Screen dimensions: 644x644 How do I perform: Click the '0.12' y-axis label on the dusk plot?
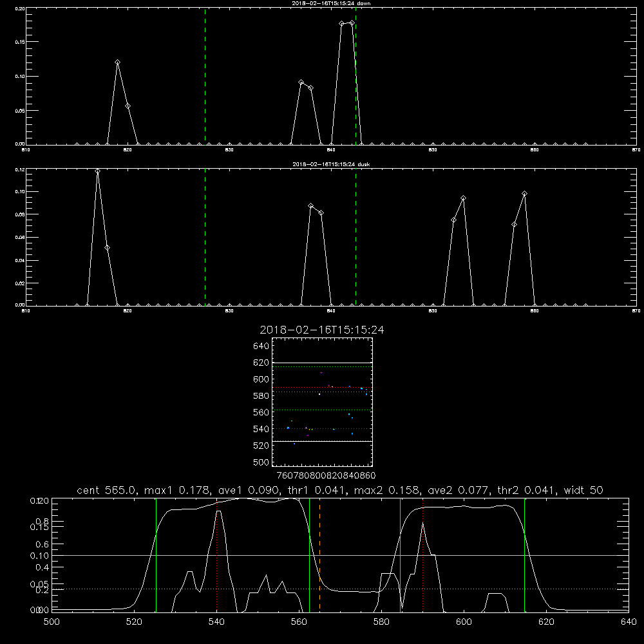pyautogui.click(x=20, y=169)
